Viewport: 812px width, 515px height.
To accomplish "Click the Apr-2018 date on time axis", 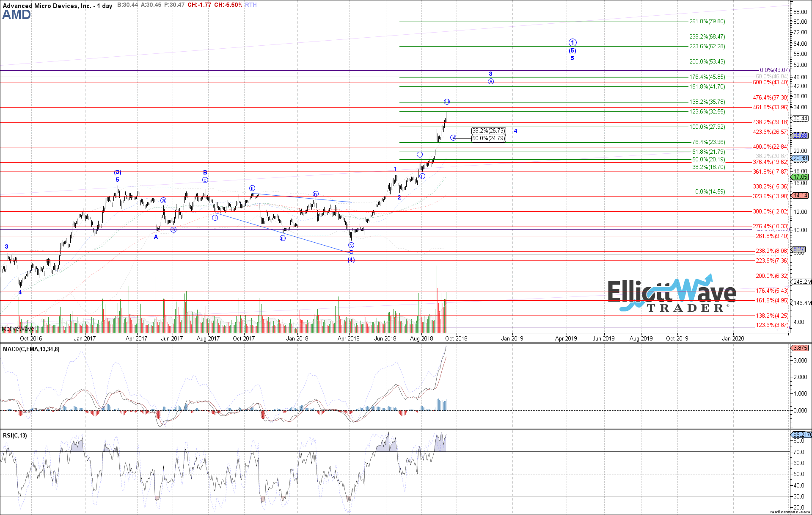I will point(349,338).
